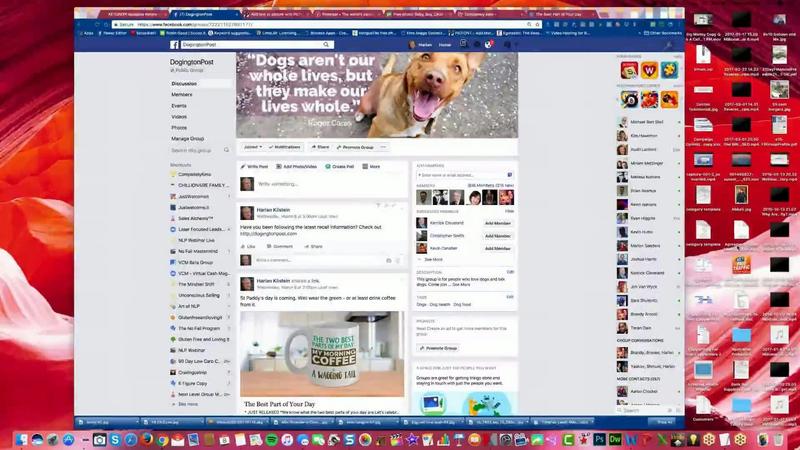Open Photoshop from the Dock
This screenshot has height=450, width=800.
pyautogui.click(x=599, y=439)
